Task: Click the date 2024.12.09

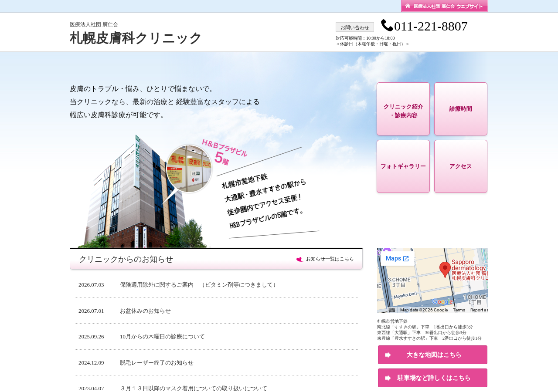Action: pos(91,363)
